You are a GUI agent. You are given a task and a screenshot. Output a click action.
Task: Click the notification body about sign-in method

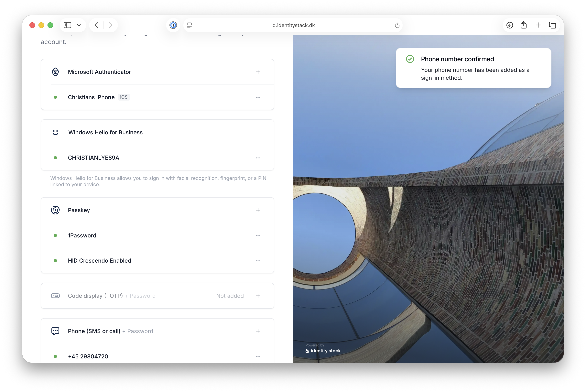(475, 74)
